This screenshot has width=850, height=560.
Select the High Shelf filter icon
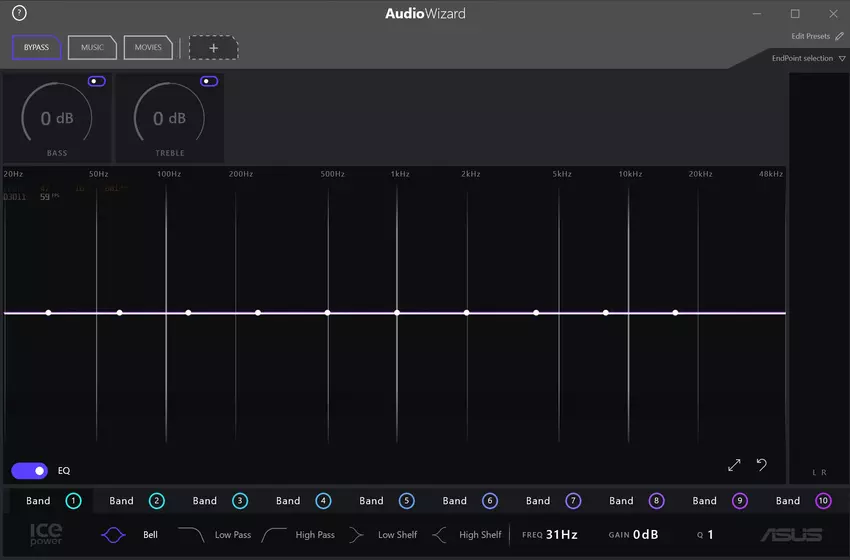tap(439, 535)
